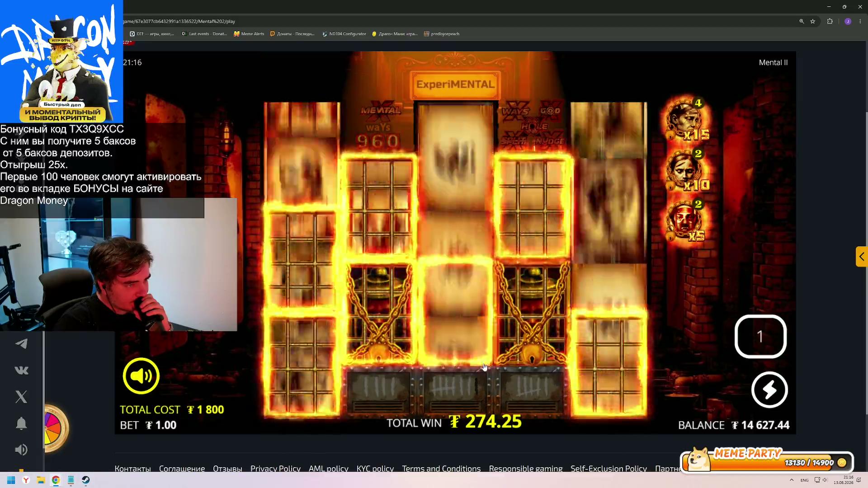Open the fortune wheel bonus
Image resolution: width=868 pixels, height=488 pixels.
point(55,428)
